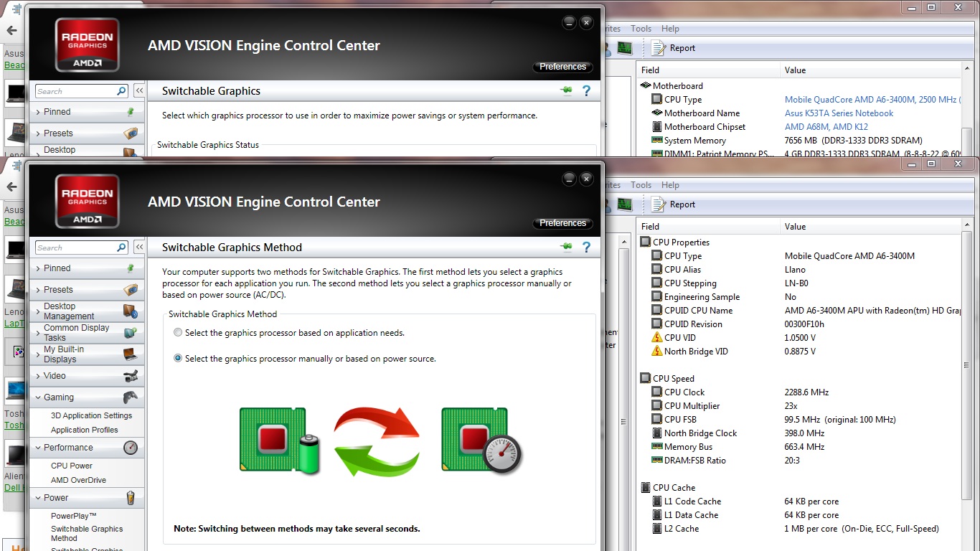The height and width of the screenshot is (551, 980).
Task: Open Help menu in Motherboard window
Action: (670, 29)
